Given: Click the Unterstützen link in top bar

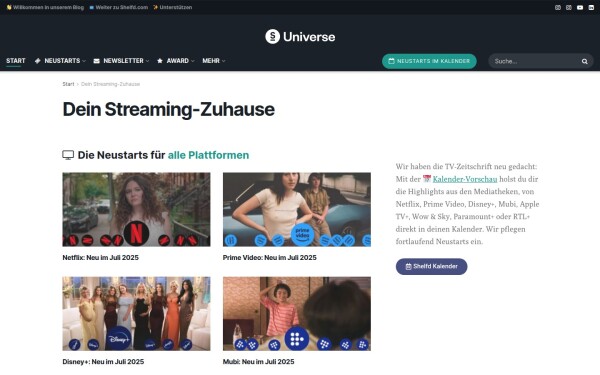Looking at the screenshot, I should point(173,7).
